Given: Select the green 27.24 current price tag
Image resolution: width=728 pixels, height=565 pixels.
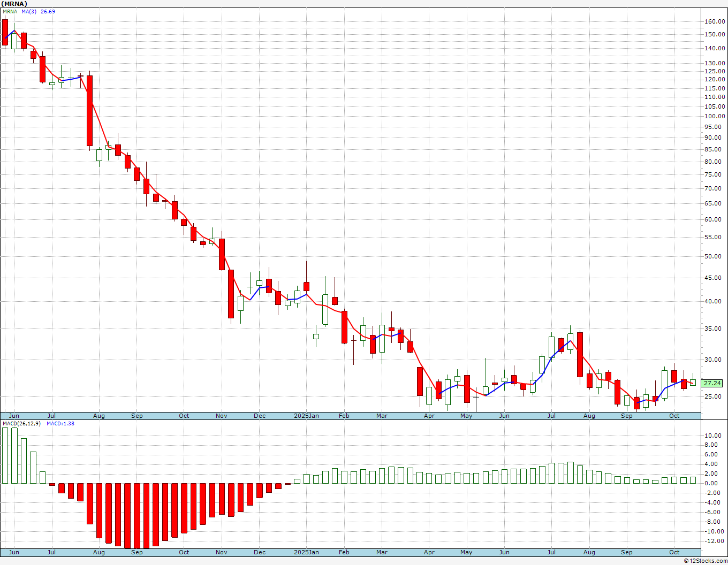Looking at the screenshot, I should coord(712,383).
